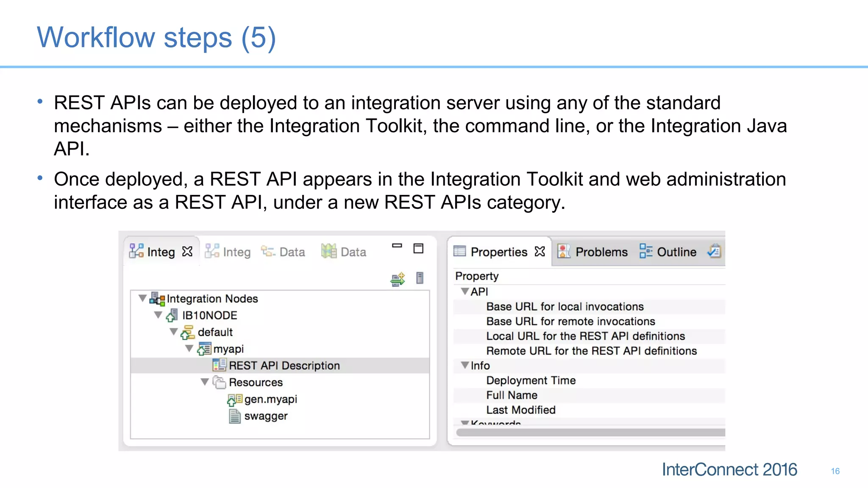
Task: Maximize the Integration Nodes view
Action: click(x=418, y=248)
